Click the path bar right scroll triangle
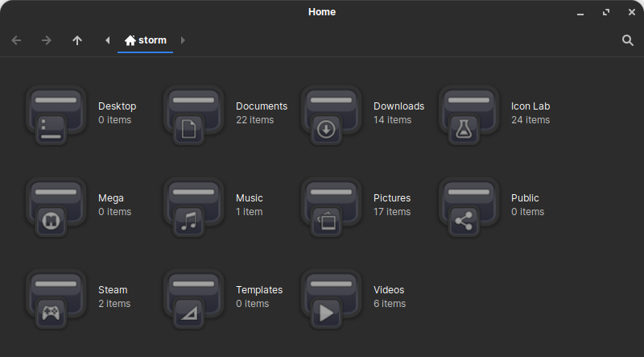 (183, 40)
